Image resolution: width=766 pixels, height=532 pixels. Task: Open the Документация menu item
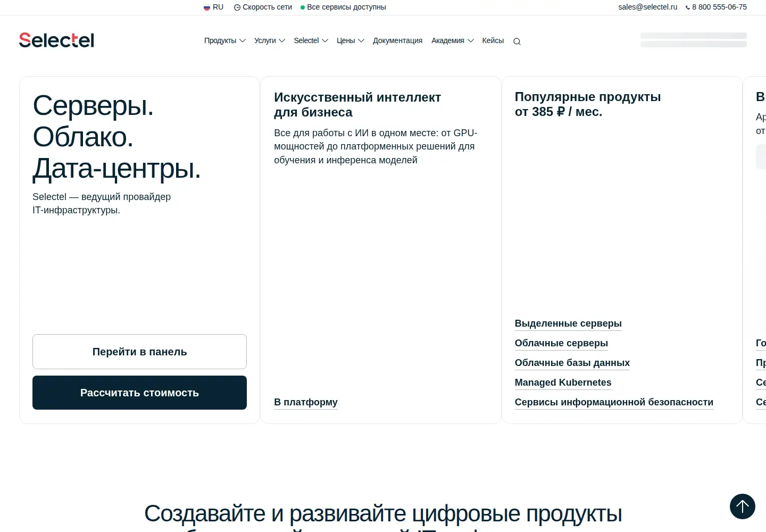(x=397, y=40)
